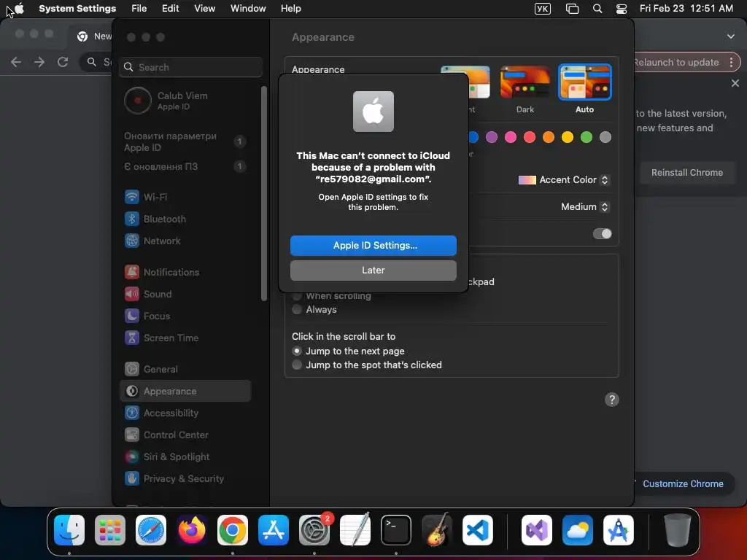The width and height of the screenshot is (747, 560).
Task: Open TextEdit from the Dock
Action: (355, 530)
